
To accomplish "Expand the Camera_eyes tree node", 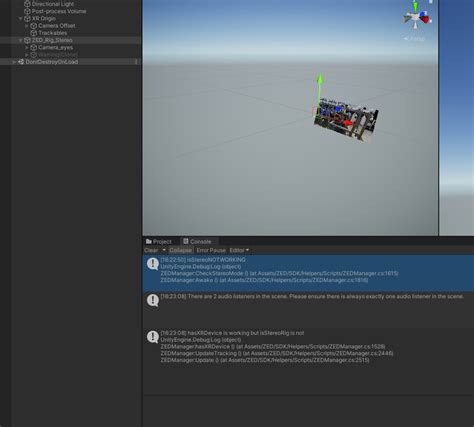I will click(x=27, y=48).
